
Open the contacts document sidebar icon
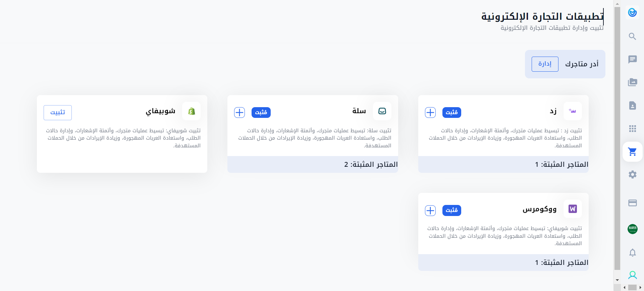pyautogui.click(x=632, y=105)
